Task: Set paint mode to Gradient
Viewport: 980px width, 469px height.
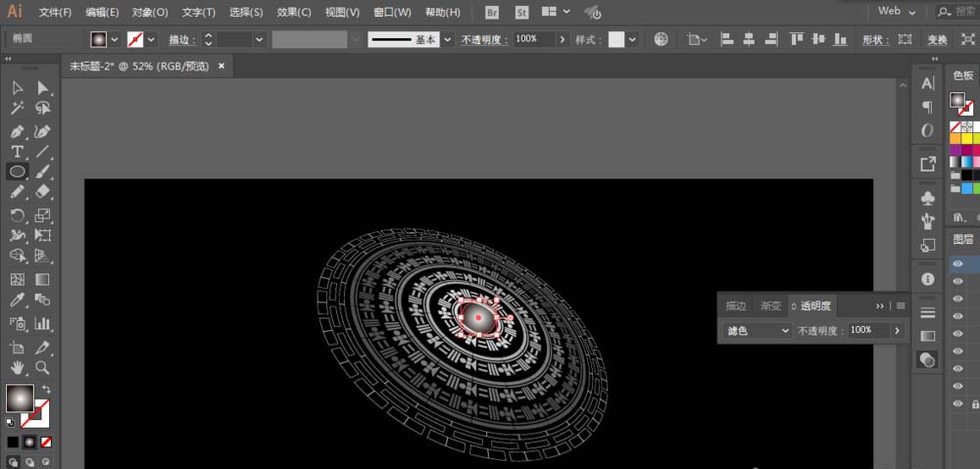Action: pyautogui.click(x=29, y=443)
